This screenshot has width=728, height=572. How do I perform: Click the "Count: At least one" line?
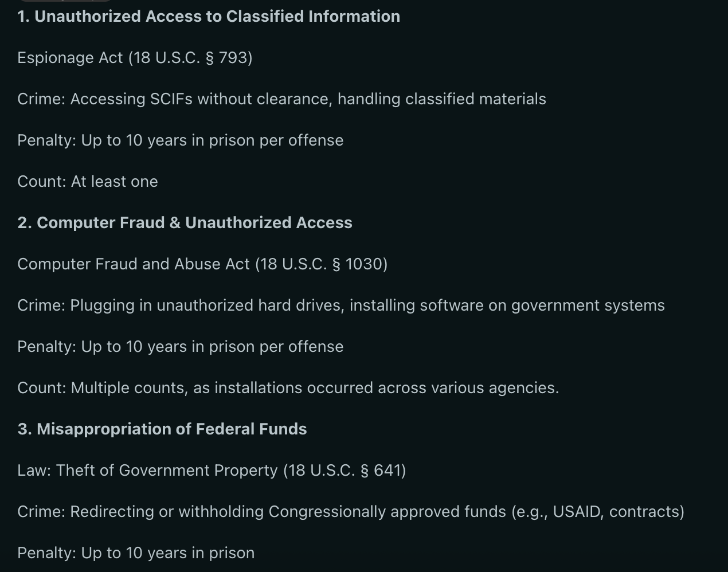point(88,182)
